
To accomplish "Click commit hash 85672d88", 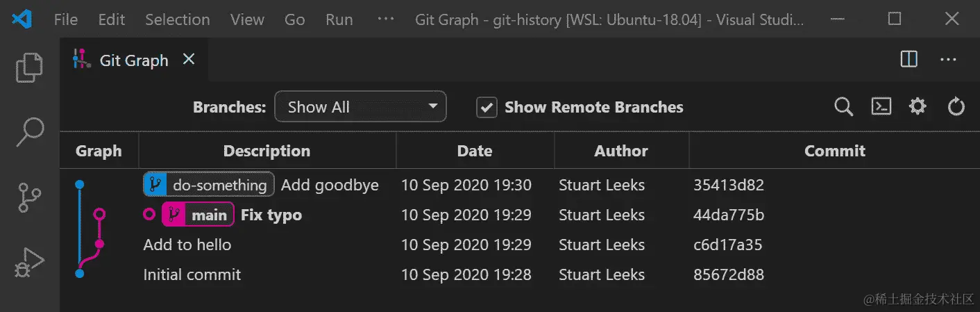I will (x=728, y=274).
